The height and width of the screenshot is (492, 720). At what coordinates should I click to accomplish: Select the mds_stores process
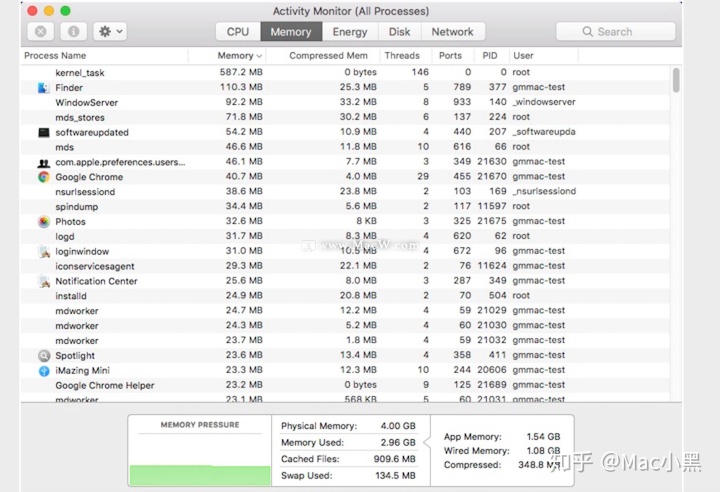coord(345,117)
